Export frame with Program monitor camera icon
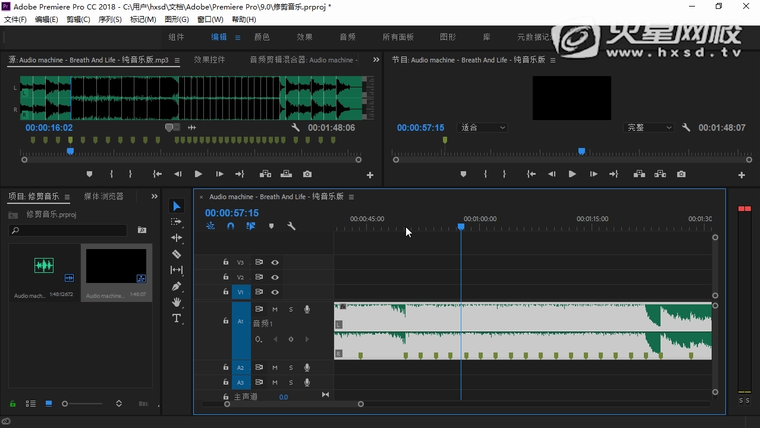 pyautogui.click(x=681, y=174)
